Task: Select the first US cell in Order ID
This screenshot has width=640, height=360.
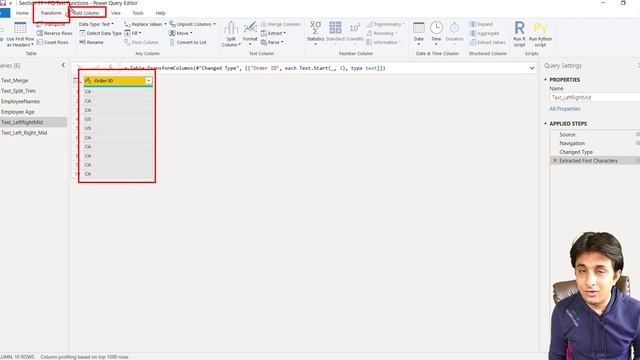Action: pyautogui.click(x=118, y=119)
